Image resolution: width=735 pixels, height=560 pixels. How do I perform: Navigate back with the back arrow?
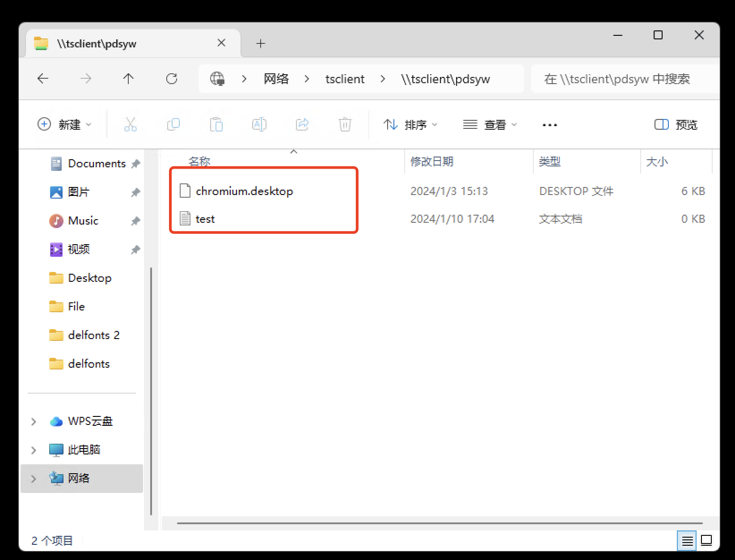(43, 79)
